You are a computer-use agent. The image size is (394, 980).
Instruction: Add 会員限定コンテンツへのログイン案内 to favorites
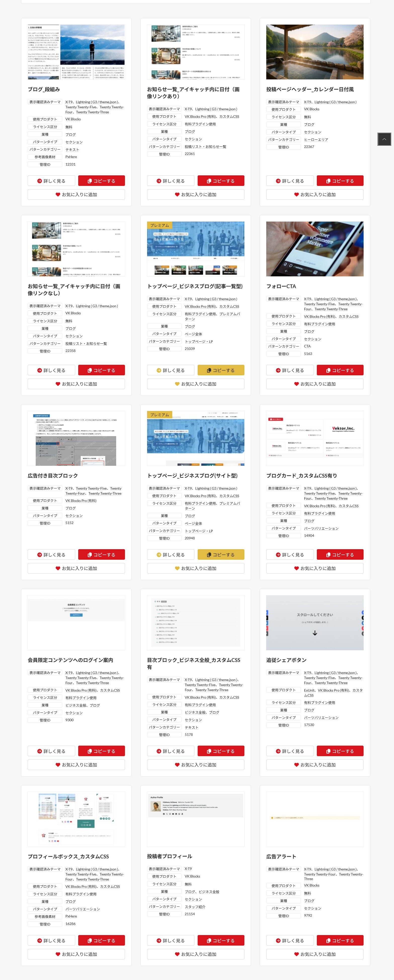pos(76,765)
